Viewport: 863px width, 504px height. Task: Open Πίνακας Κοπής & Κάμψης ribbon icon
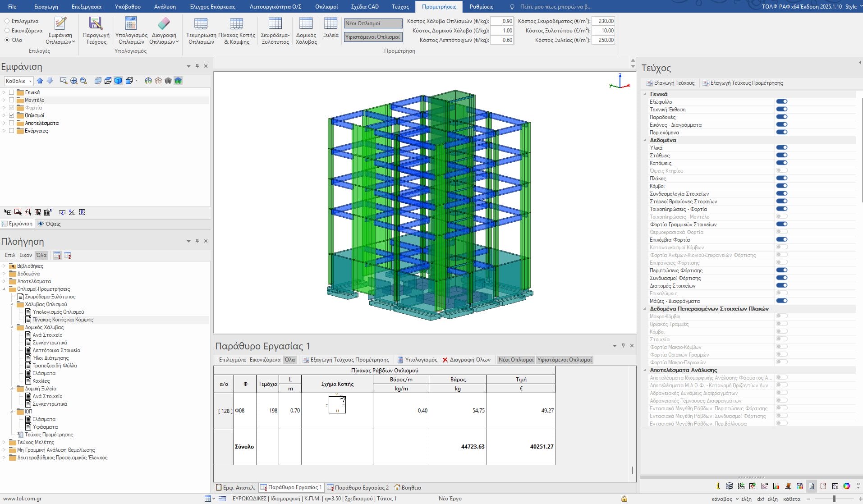[x=236, y=23]
